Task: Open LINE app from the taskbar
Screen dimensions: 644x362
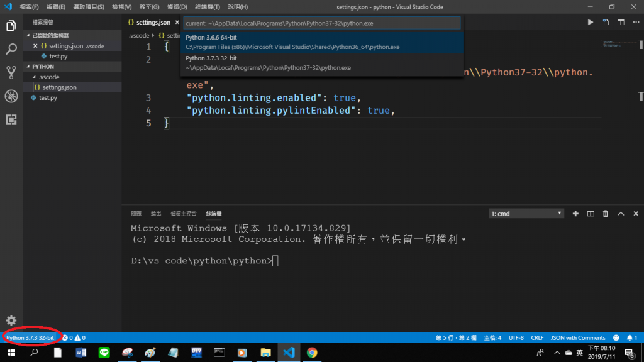Action: click(x=104, y=353)
